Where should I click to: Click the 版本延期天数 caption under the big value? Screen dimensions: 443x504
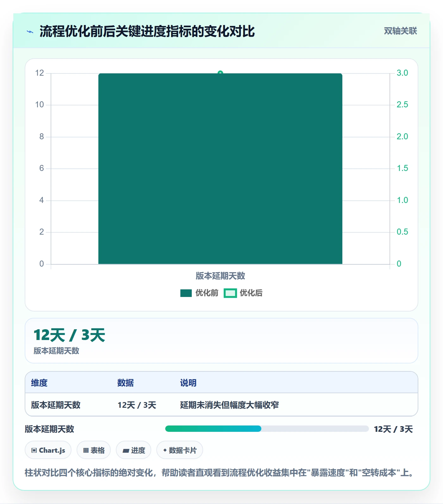point(56,351)
